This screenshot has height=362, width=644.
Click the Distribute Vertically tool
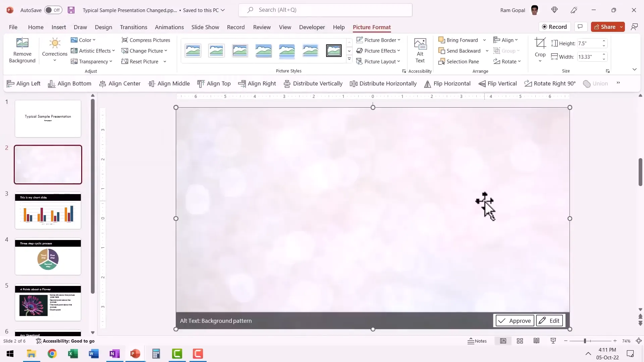point(313,84)
